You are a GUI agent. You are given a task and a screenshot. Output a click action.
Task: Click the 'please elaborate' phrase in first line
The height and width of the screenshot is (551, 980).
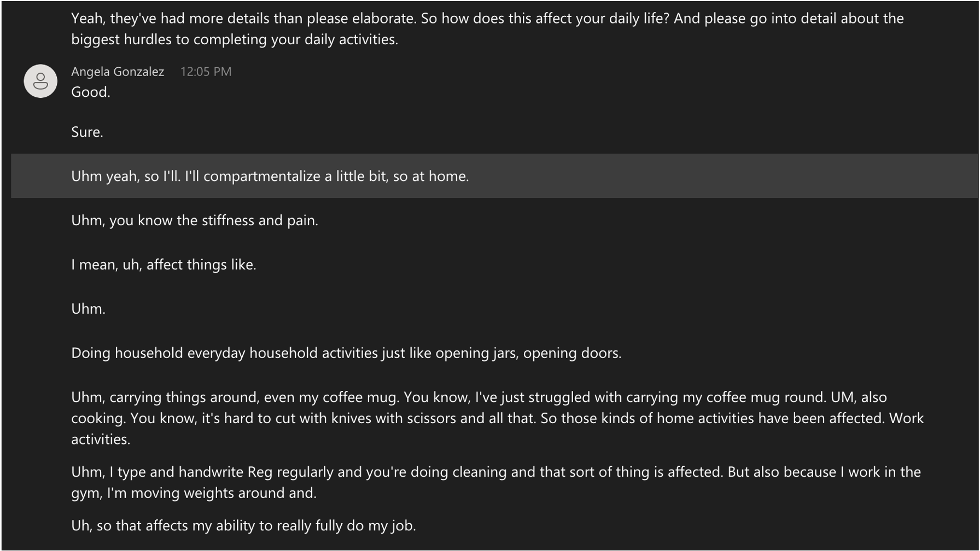361,19
